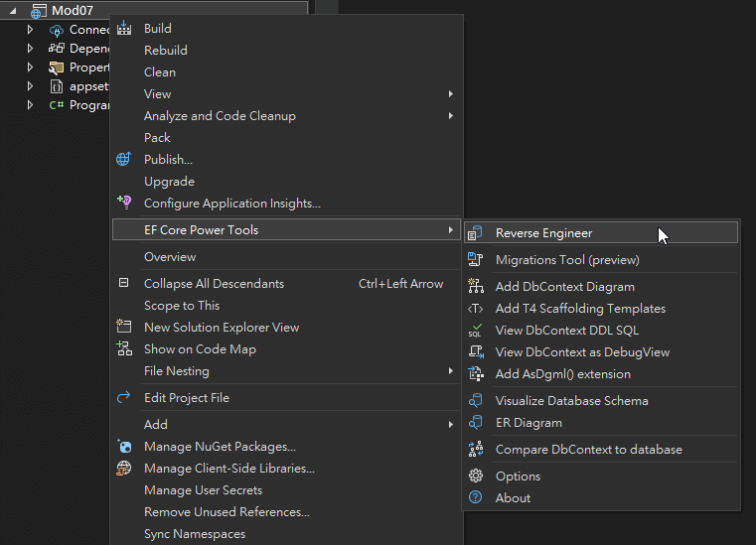Click the Compare DbContext to database icon
The width and height of the screenshot is (756, 545).
(476, 450)
